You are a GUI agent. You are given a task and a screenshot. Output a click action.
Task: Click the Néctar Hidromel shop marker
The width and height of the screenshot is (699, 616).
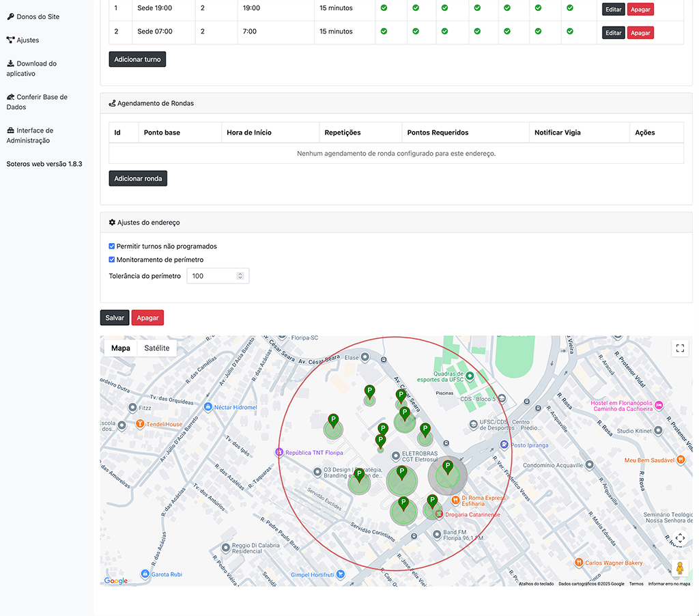click(207, 407)
